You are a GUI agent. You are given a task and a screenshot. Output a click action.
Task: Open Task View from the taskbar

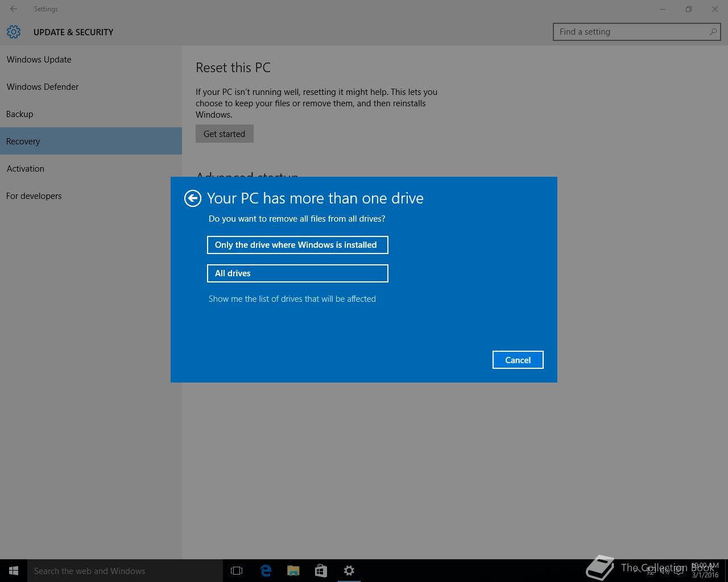click(x=237, y=571)
